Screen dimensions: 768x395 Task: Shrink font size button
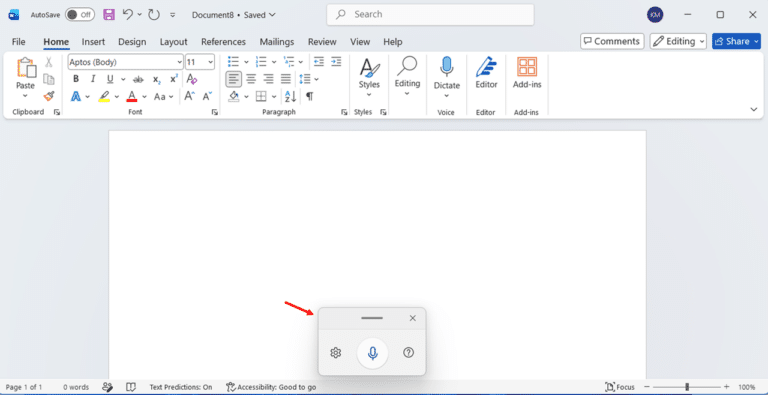tap(207, 96)
